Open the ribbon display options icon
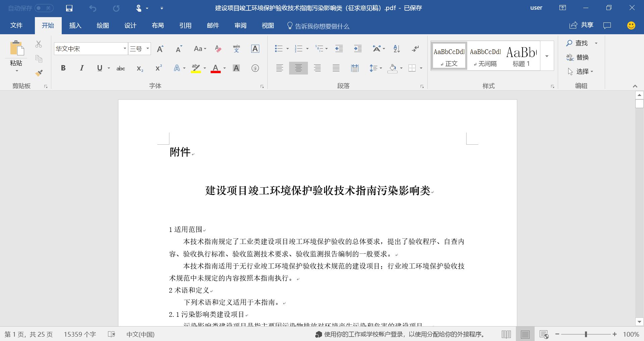Viewport: 644px width, 341px height. click(562, 8)
